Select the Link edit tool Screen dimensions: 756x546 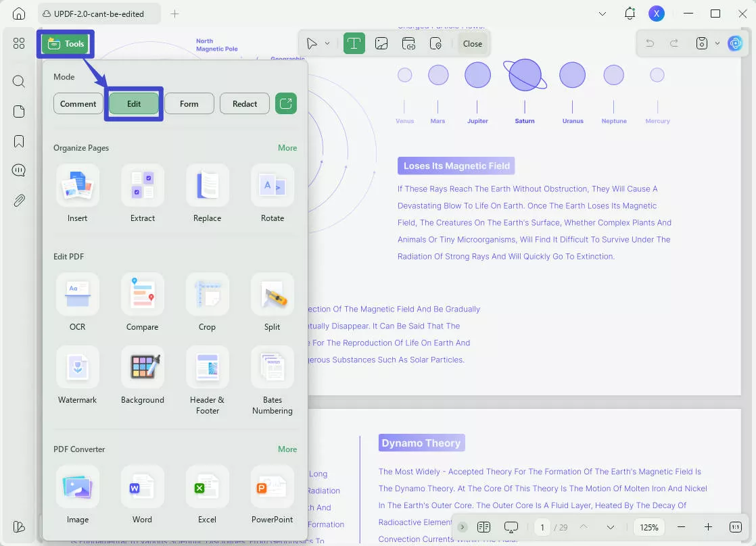[x=409, y=44]
